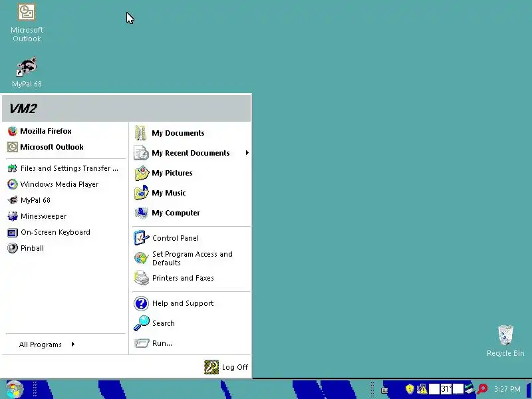532x399 pixels.
Task: Open My Documents
Action: point(191,133)
